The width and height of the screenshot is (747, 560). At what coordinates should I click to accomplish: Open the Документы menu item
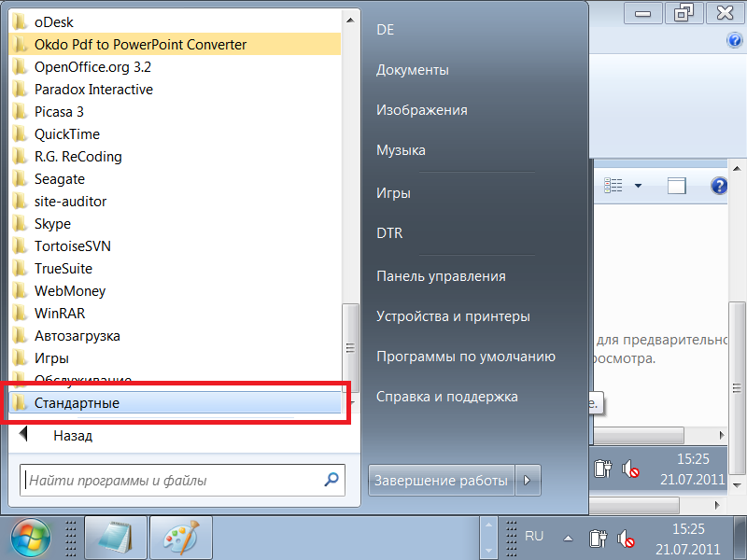click(412, 70)
